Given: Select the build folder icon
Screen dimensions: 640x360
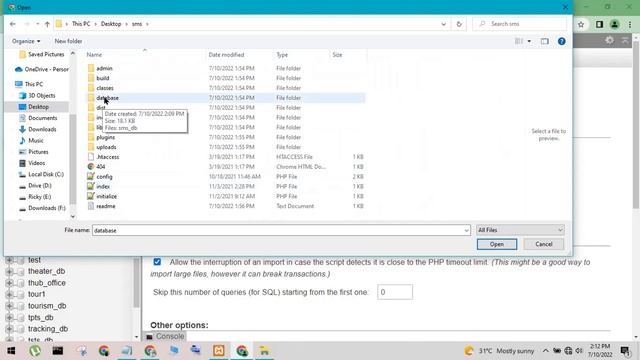Looking at the screenshot, I should [x=91, y=78].
